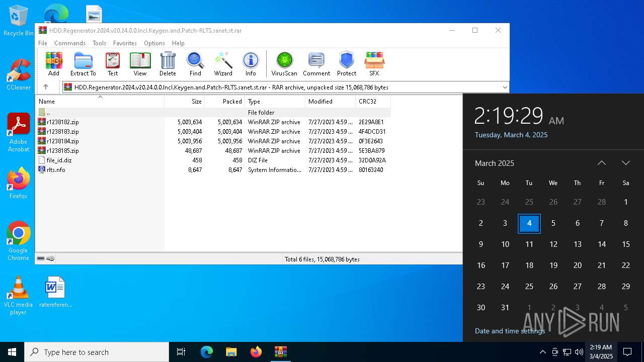Open the Favorites menu
Image resolution: width=644 pixels, height=362 pixels.
(x=125, y=43)
